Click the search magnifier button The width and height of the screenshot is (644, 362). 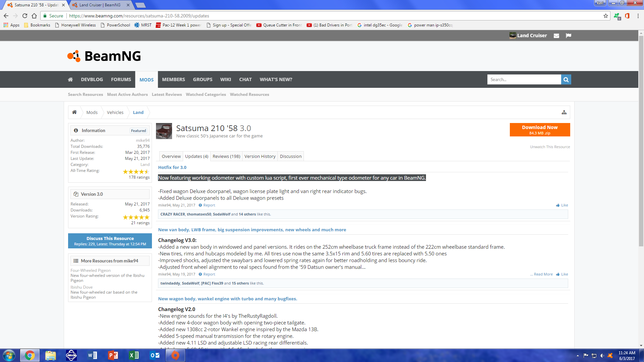(566, 79)
